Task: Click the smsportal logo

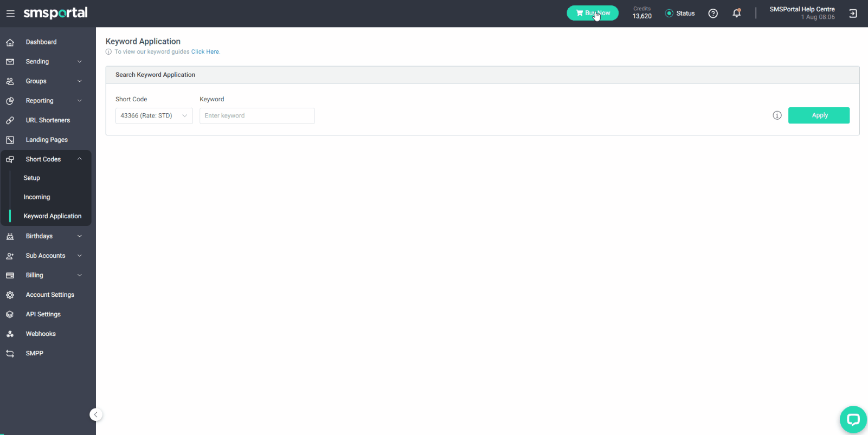Action: click(55, 13)
